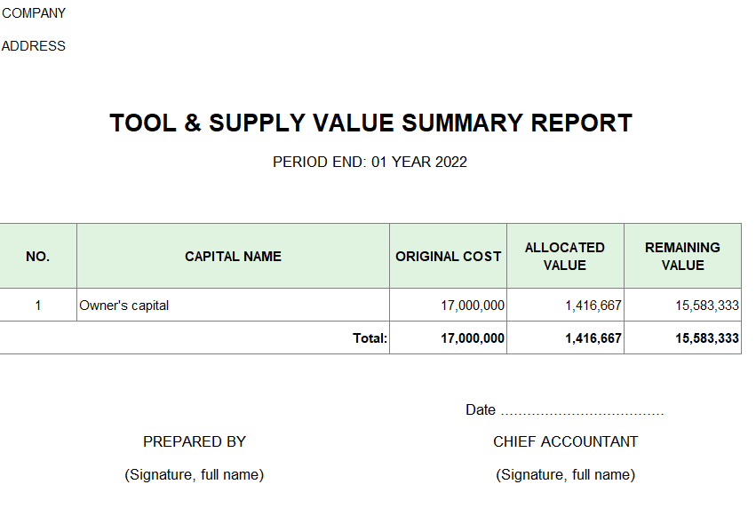Click the Total: label cell

pyautogui.click(x=370, y=338)
